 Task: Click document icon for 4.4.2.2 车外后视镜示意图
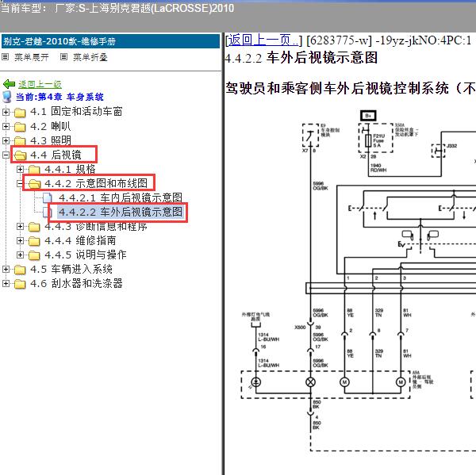coord(48,213)
